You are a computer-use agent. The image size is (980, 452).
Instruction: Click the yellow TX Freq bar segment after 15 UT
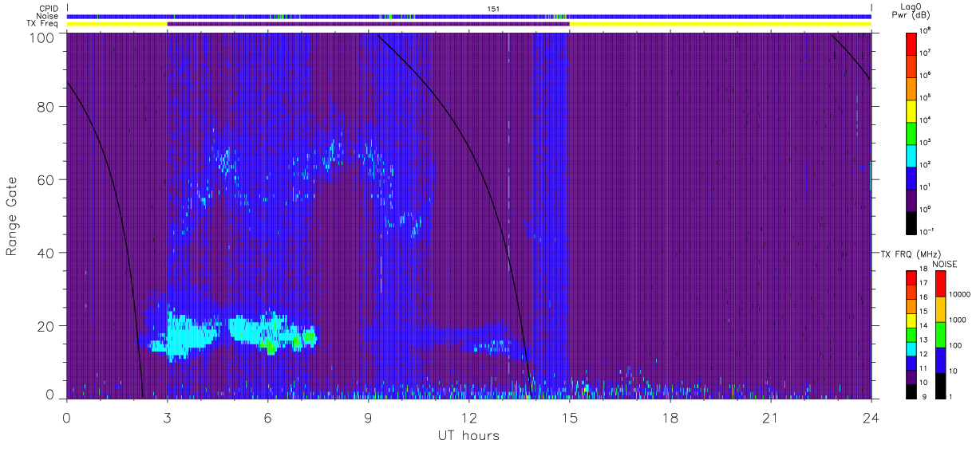[720, 24]
